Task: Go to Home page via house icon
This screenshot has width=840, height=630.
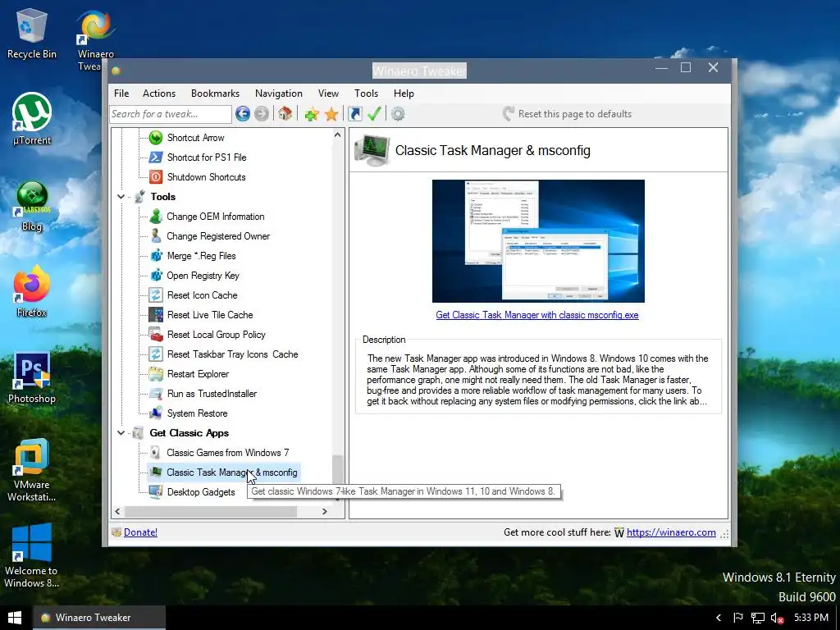Action: pos(285,113)
